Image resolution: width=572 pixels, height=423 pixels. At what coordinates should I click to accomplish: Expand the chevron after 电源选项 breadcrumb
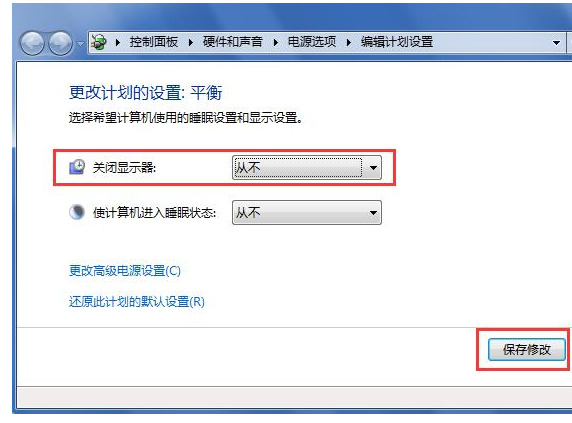[349, 43]
